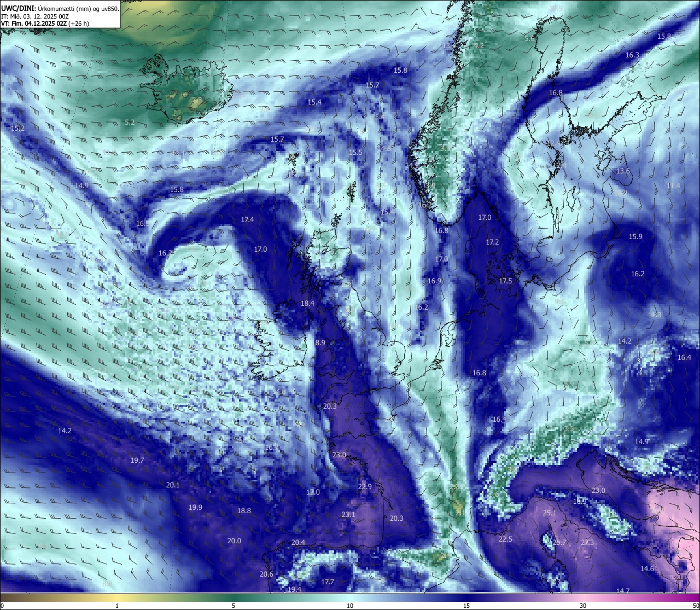The width and height of the screenshot is (700, 610).
Task: Click the 25.7 value label
Action: coord(559,543)
